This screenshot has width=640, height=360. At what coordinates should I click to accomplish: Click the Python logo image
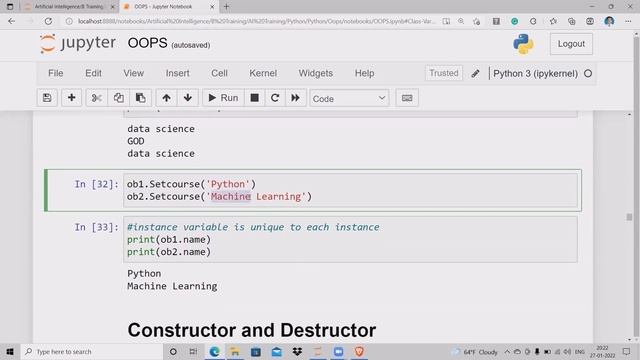pos(523,44)
